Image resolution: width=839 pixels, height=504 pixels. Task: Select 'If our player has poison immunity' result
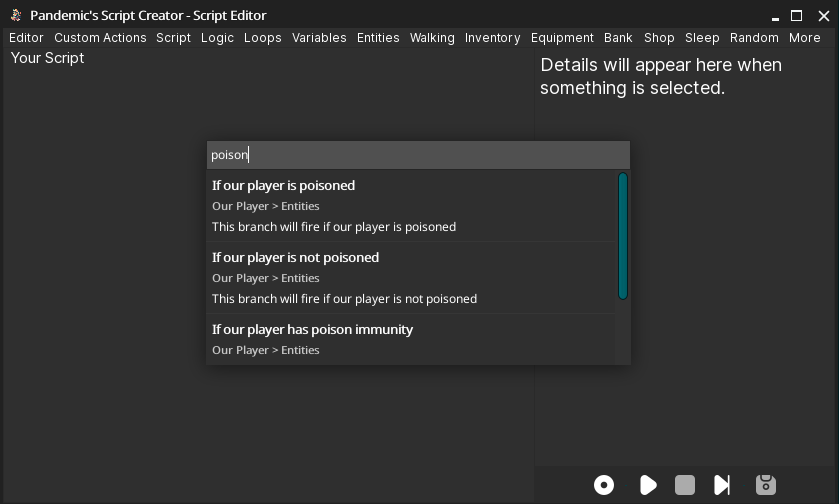411,339
